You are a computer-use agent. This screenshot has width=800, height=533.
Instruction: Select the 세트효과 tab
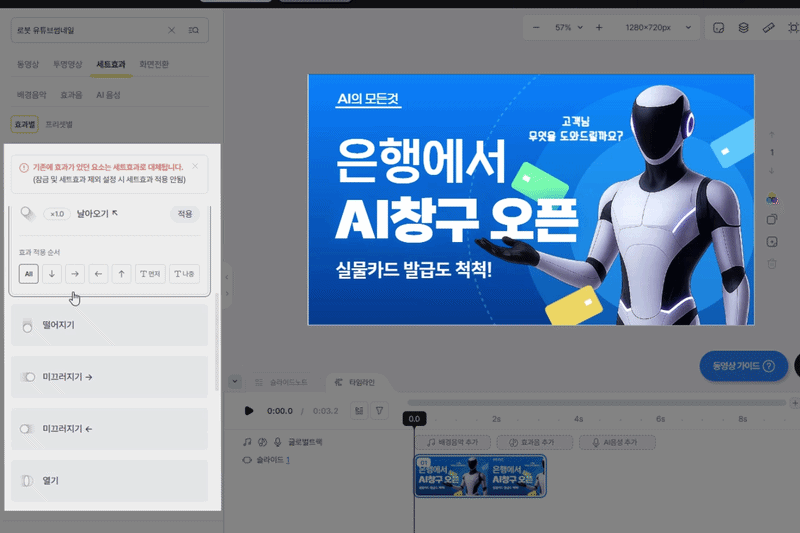tap(111, 64)
